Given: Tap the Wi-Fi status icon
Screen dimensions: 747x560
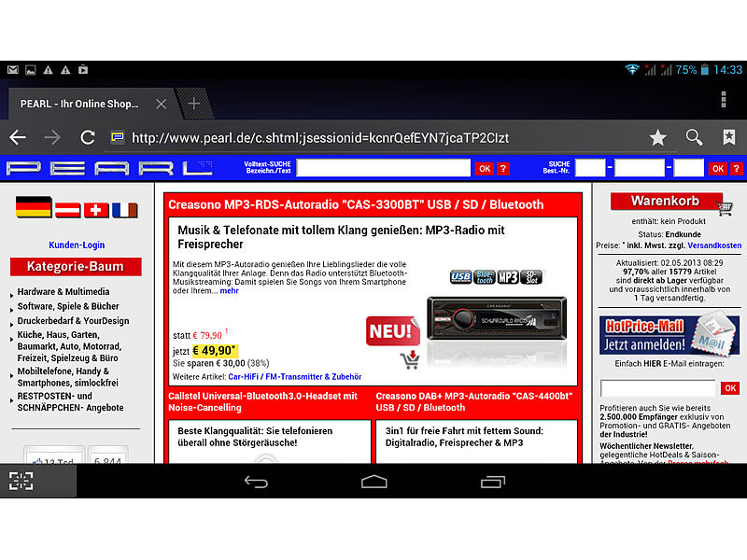Looking at the screenshot, I should pyautogui.click(x=632, y=69).
